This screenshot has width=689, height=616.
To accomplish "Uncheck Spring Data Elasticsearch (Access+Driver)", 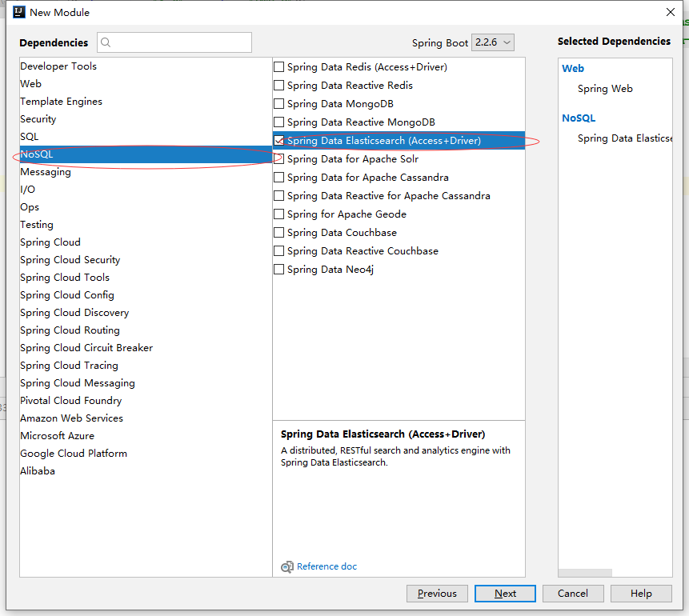I will [279, 141].
